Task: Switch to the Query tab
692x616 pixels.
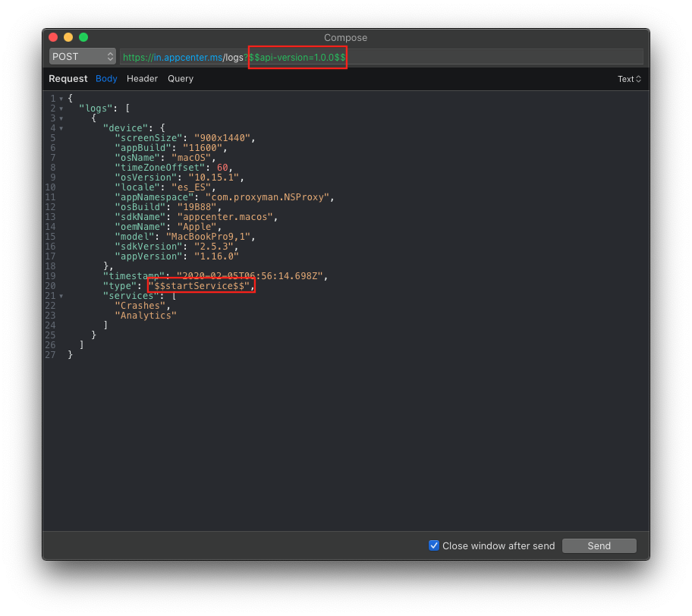Action: (x=181, y=78)
